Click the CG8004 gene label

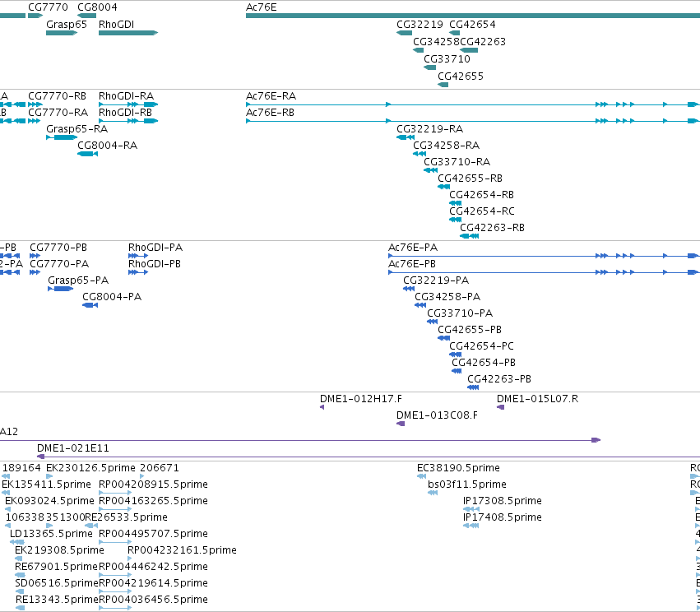97,7
